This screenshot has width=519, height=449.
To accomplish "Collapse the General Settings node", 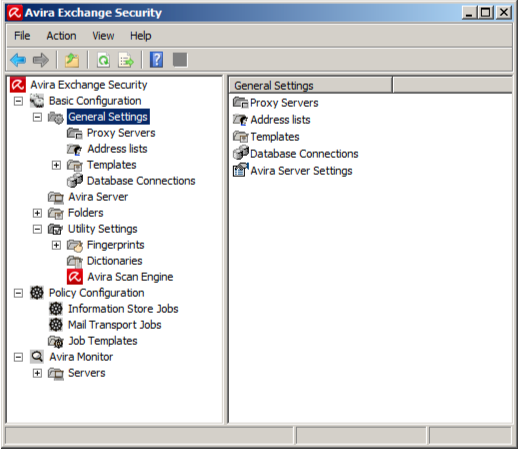I will [37, 117].
